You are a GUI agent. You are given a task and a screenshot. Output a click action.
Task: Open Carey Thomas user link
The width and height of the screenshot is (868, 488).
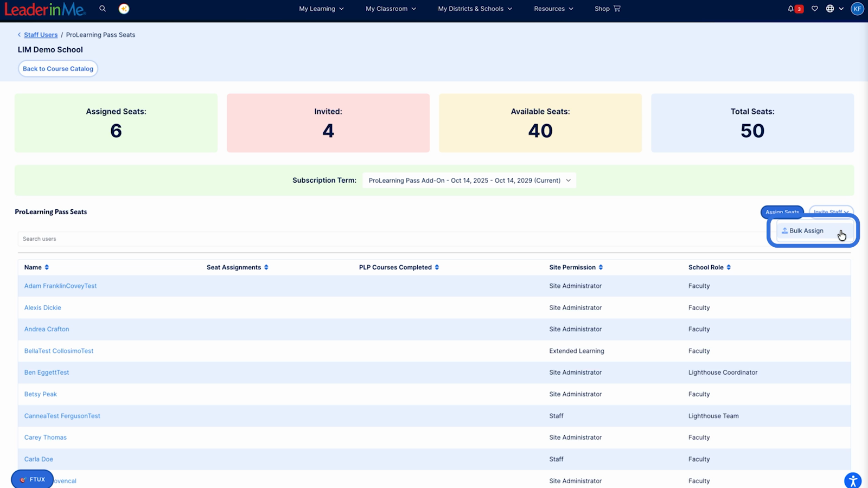click(x=45, y=438)
